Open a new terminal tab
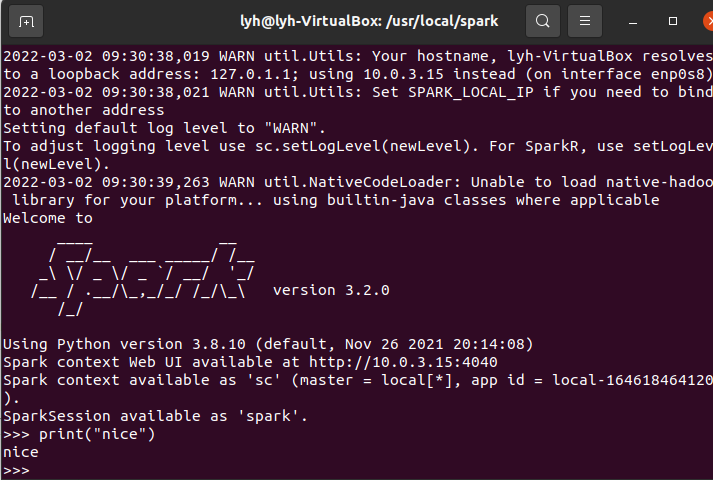The height and width of the screenshot is (480, 713). click(x=26, y=21)
